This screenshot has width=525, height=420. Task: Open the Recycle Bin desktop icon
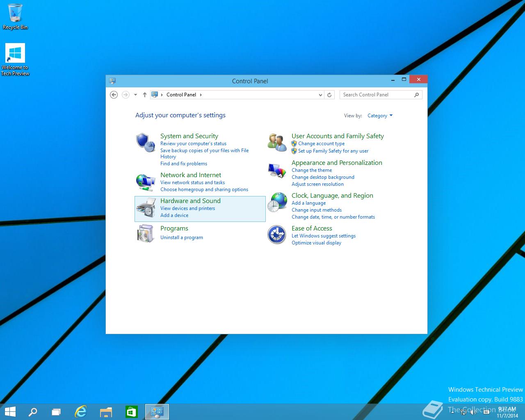[x=15, y=17]
